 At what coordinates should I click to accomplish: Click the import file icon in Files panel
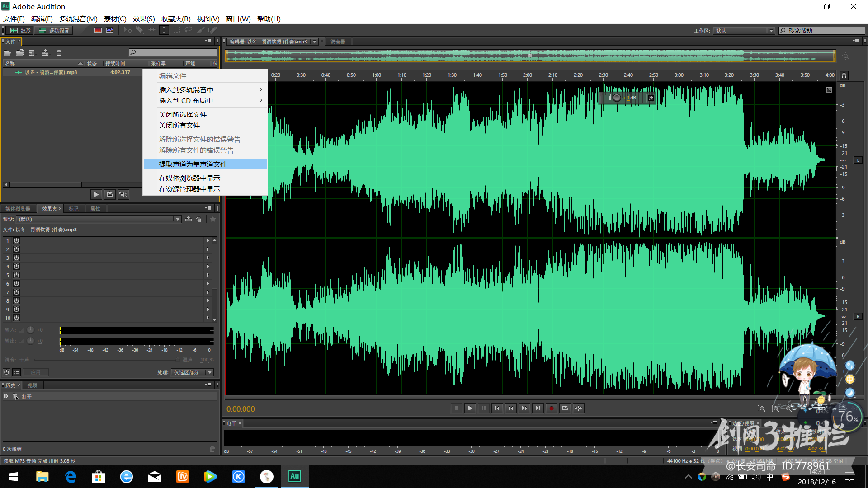pos(20,53)
